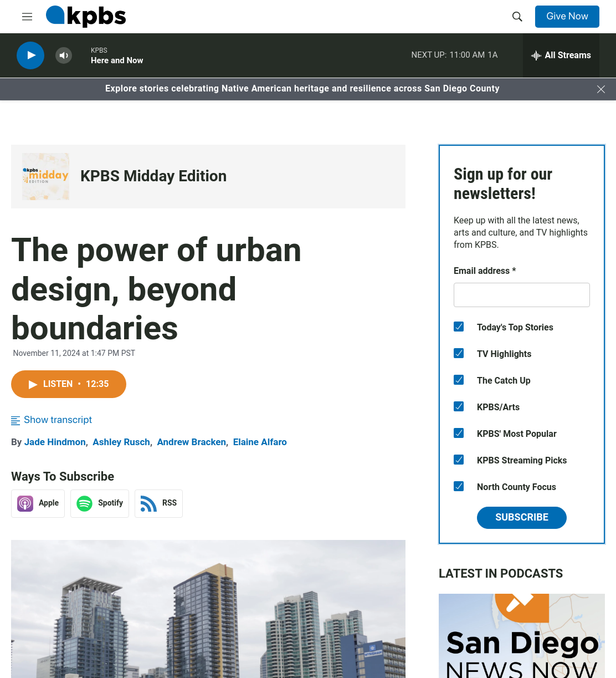Open author Elaine Alfaro's page
Viewport: 616px width, 678px height.
(260, 442)
